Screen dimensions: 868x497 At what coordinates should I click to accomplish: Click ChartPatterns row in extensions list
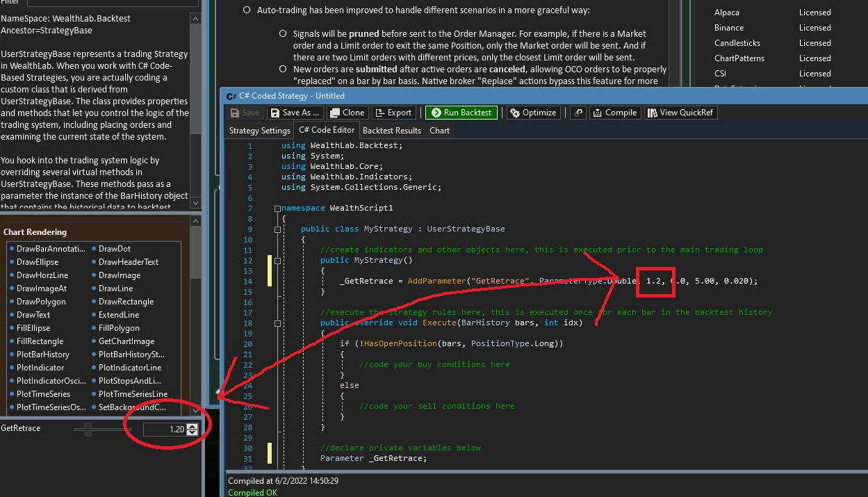click(x=773, y=58)
